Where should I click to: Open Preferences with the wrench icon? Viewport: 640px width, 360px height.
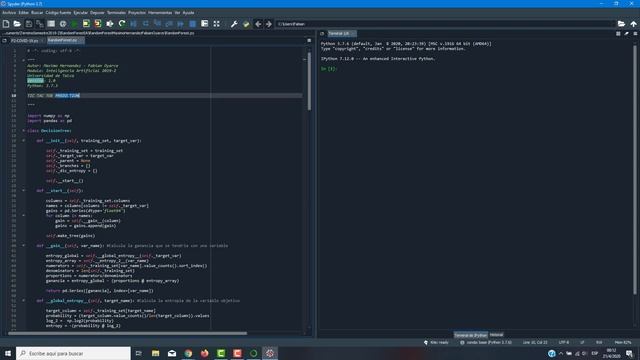pos(234,24)
